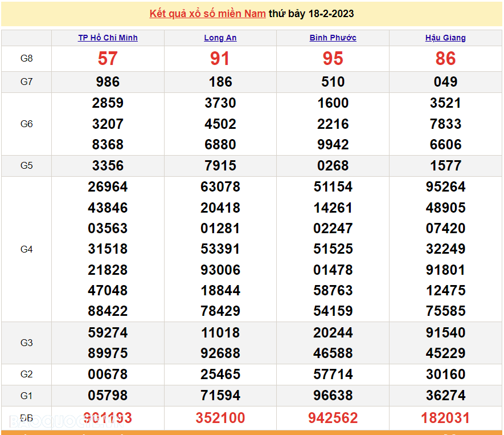The width and height of the screenshot is (504, 435).
Task: Click Bình Phước special prize 942562
Action: (333, 418)
